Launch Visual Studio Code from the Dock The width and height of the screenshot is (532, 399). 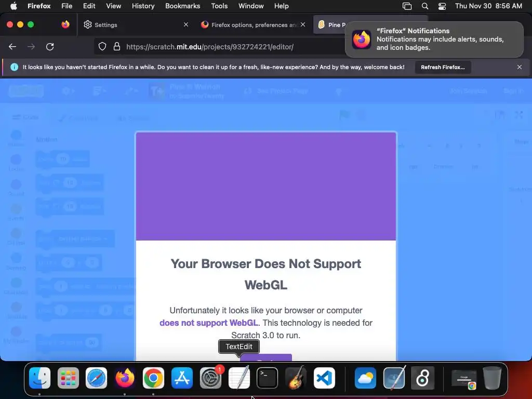point(324,378)
